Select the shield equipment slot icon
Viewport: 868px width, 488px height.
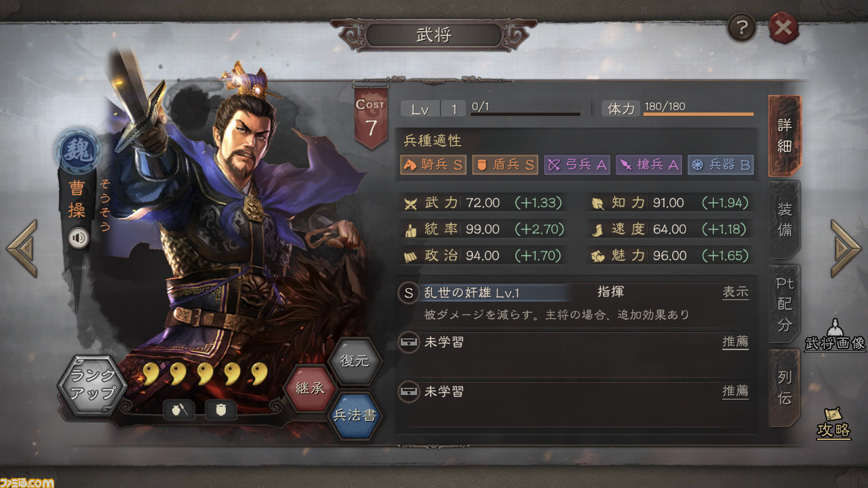pyautogui.click(x=220, y=409)
